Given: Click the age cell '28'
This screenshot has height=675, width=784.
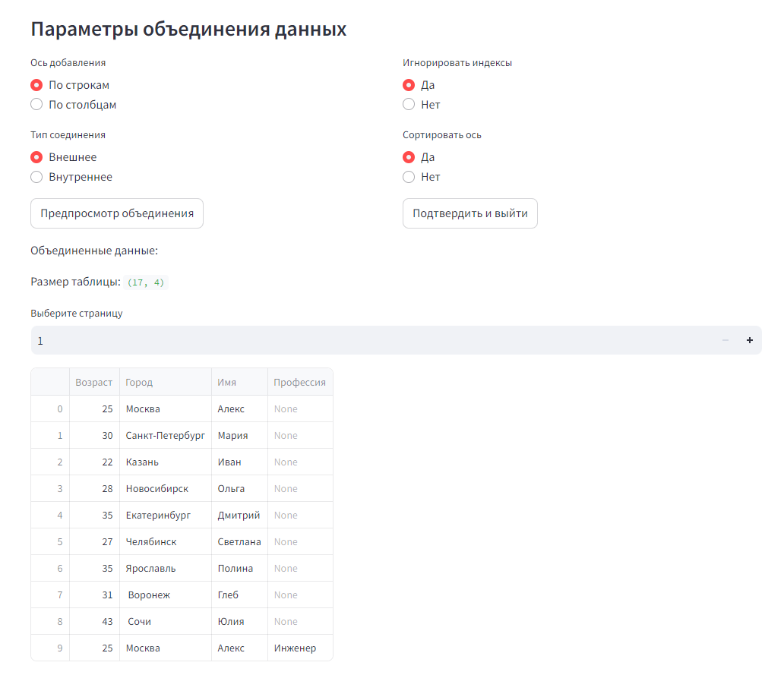Looking at the screenshot, I should coord(94,488).
